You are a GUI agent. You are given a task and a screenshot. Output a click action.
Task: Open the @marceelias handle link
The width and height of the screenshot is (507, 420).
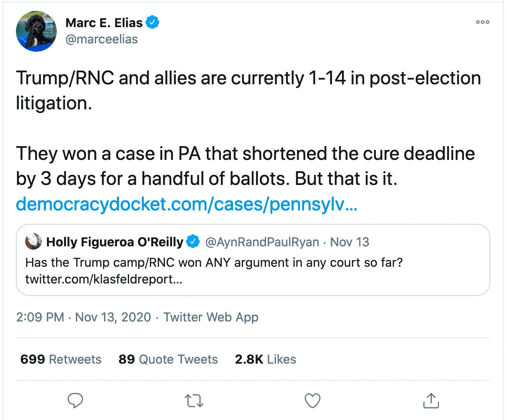[x=101, y=39]
